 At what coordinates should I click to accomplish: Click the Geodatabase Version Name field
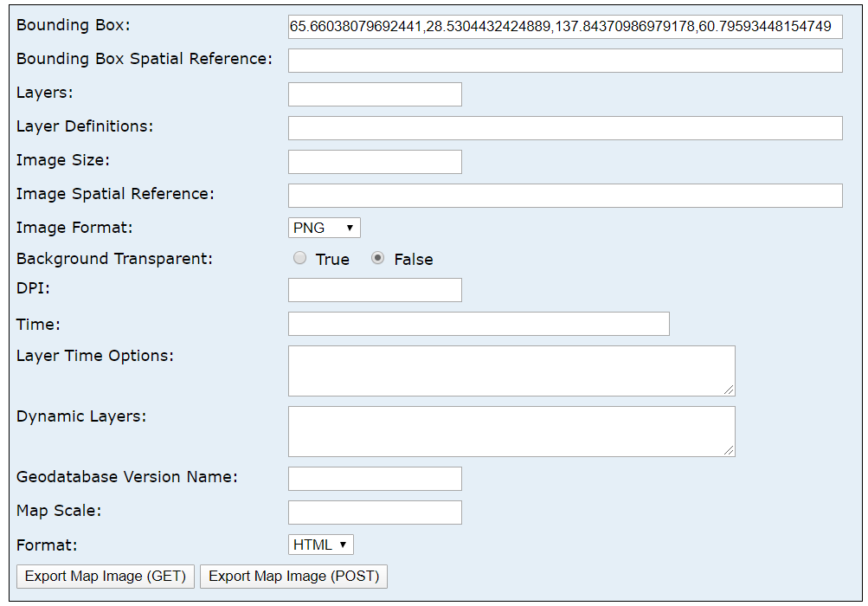(375, 479)
